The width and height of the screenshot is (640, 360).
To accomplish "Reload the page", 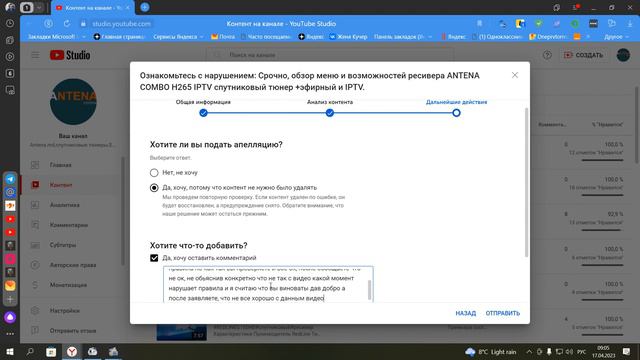I will pyautogui.click(x=67, y=24).
